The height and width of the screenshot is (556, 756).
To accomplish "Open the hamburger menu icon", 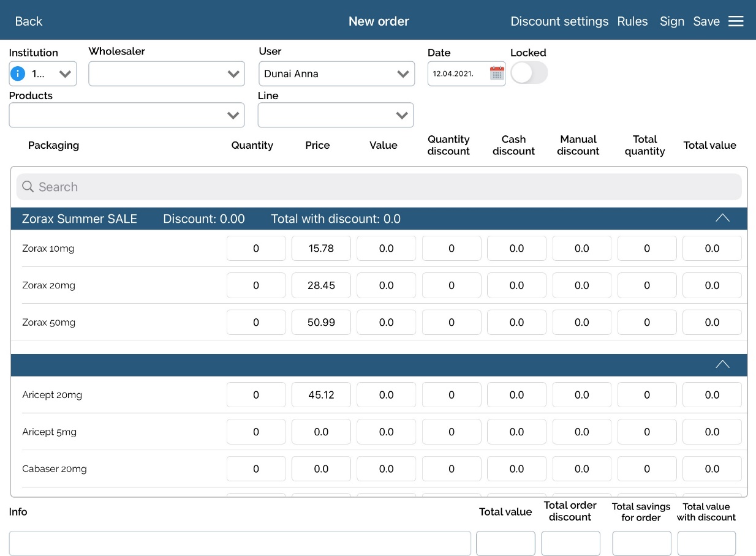I will pos(736,21).
